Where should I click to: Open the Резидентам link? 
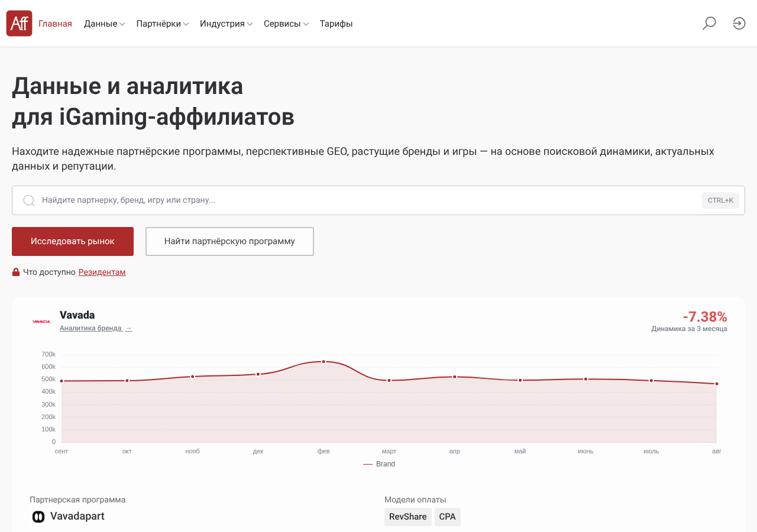point(102,272)
